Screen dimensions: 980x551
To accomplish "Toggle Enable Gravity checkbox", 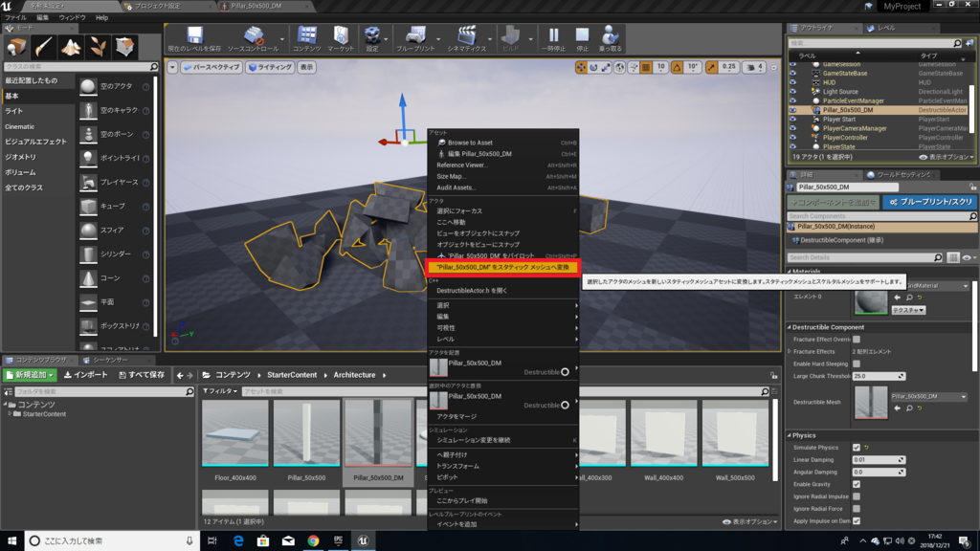I will click(857, 484).
